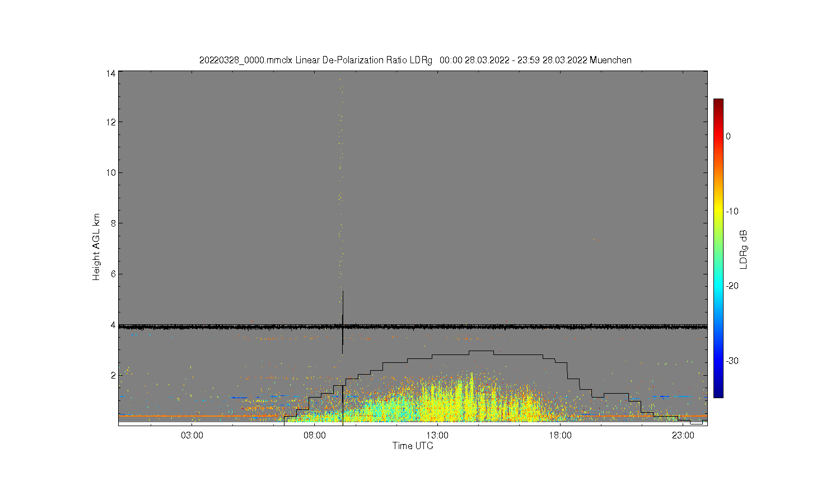The height and width of the screenshot is (504, 840).
Task: Click the 'Height AGL km' axis label
Action: pos(96,248)
